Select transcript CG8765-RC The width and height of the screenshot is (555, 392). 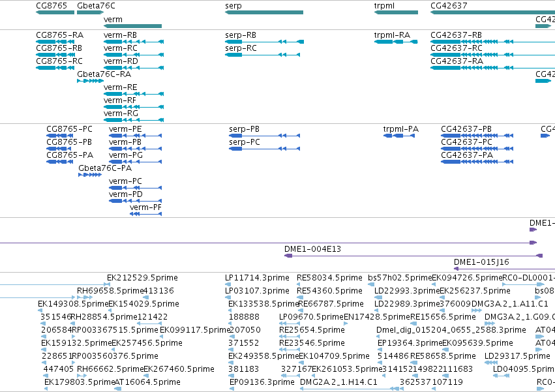click(55, 68)
